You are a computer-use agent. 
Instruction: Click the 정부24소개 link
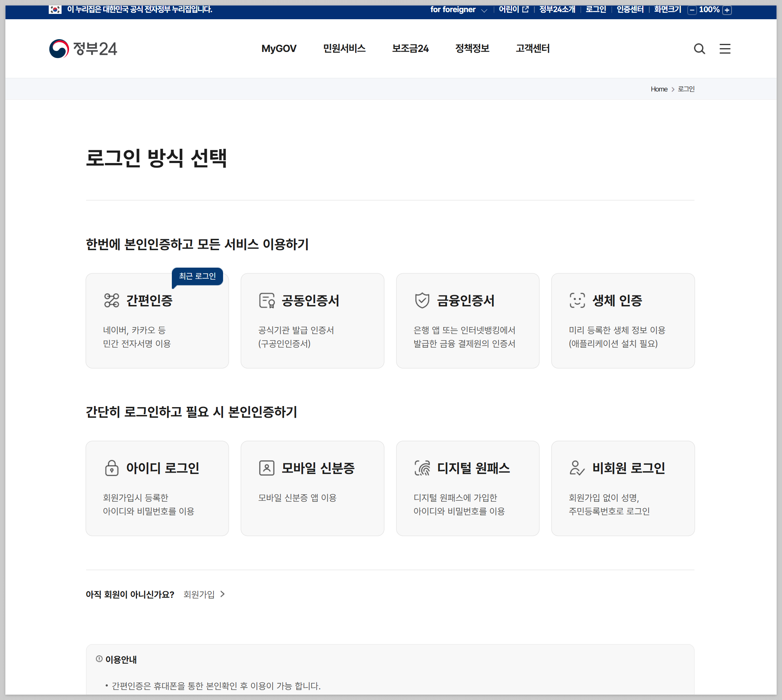pos(557,9)
